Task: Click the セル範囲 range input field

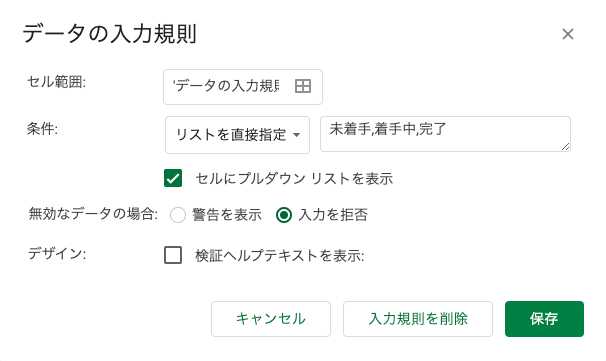Action: [x=243, y=87]
